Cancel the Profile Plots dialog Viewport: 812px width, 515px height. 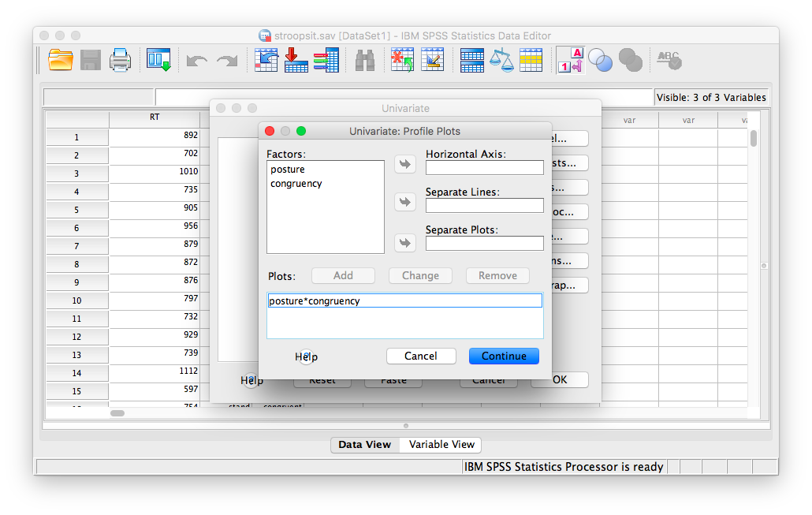(421, 356)
